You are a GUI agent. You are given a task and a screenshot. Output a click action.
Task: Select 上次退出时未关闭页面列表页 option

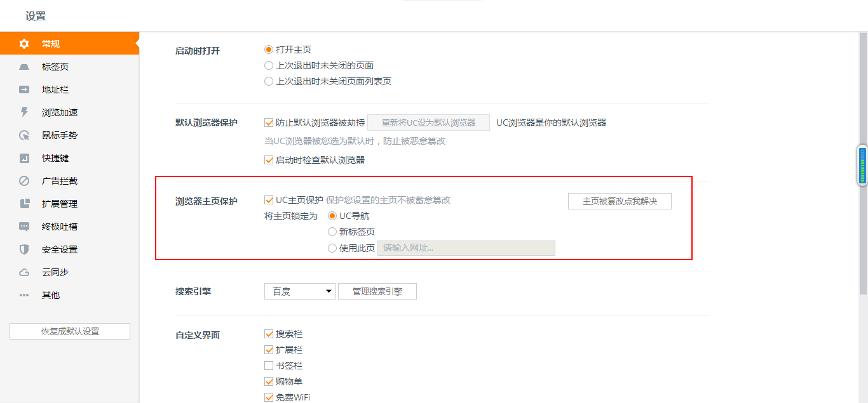coord(269,81)
